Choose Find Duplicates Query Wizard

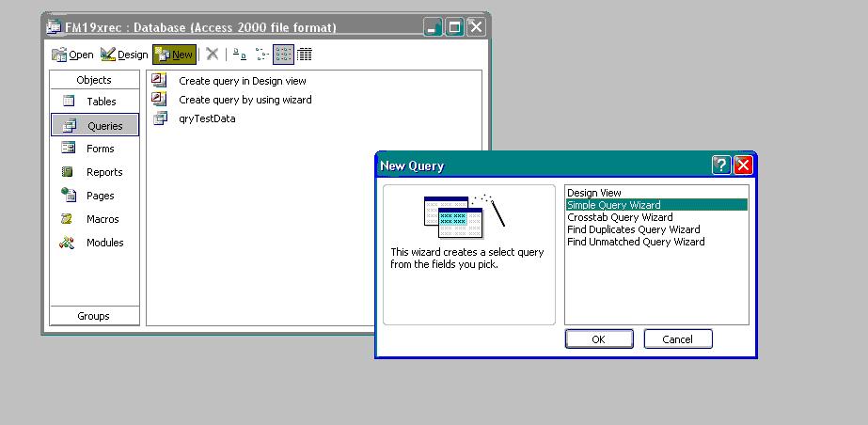click(656, 229)
